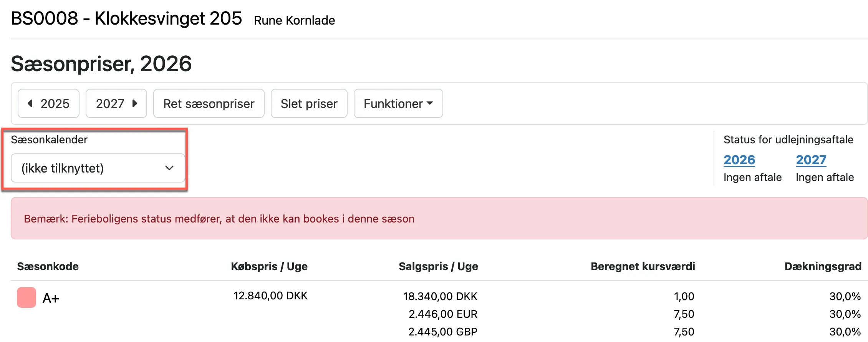Click the right arrow on the 2027 button
868x342 pixels.
pos(135,103)
